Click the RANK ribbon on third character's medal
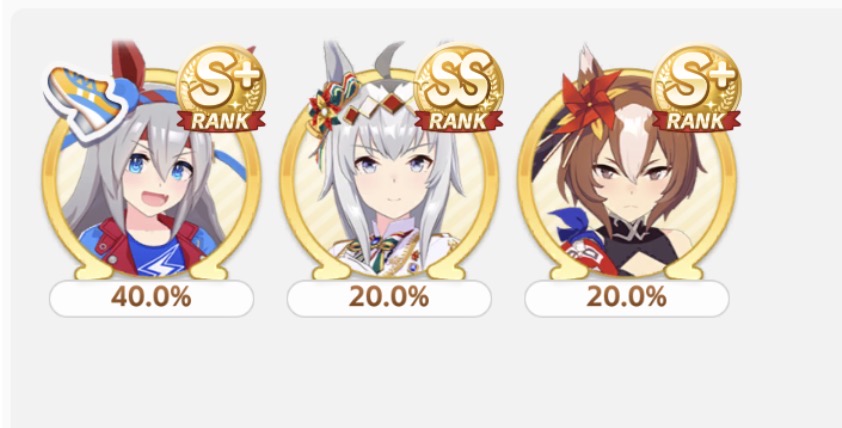This screenshot has width=842, height=428. (696, 121)
